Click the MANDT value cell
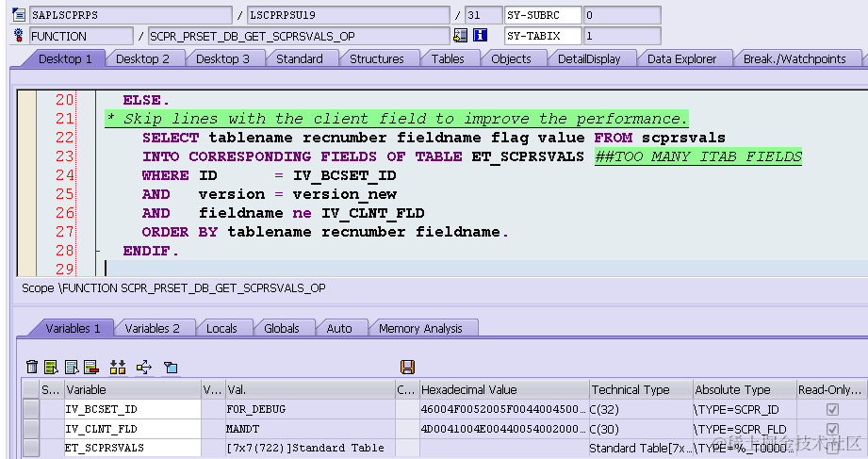 coord(310,429)
